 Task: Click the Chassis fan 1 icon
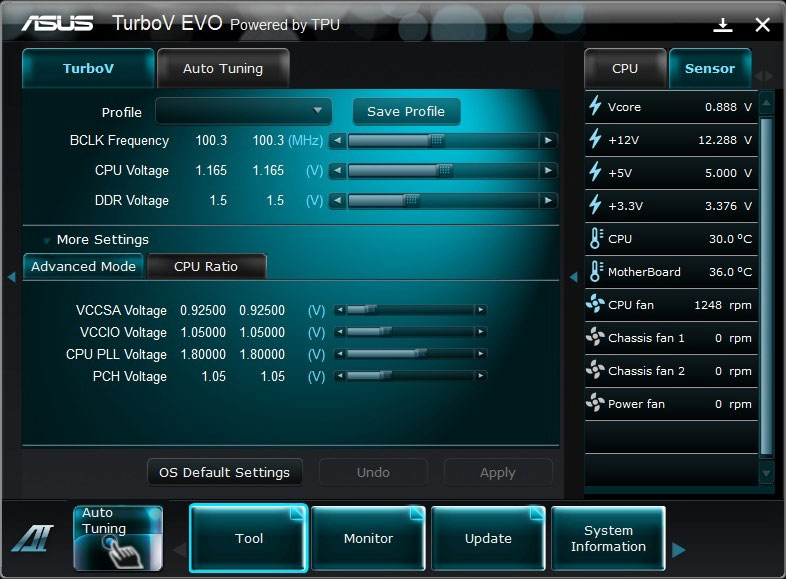(x=595, y=337)
